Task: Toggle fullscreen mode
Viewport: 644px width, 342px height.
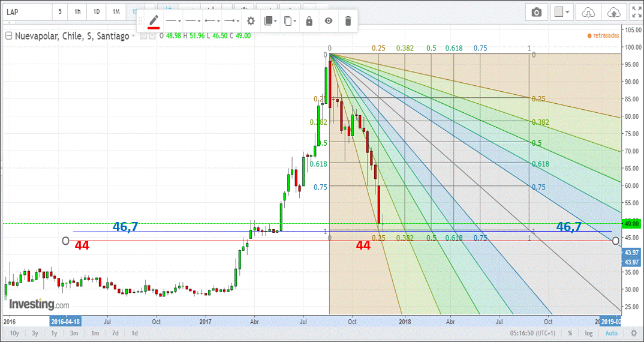Action: [x=637, y=13]
